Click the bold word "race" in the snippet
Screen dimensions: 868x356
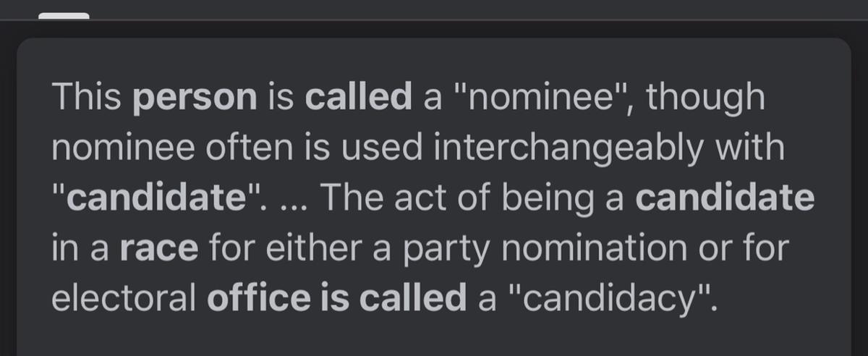click(x=158, y=248)
